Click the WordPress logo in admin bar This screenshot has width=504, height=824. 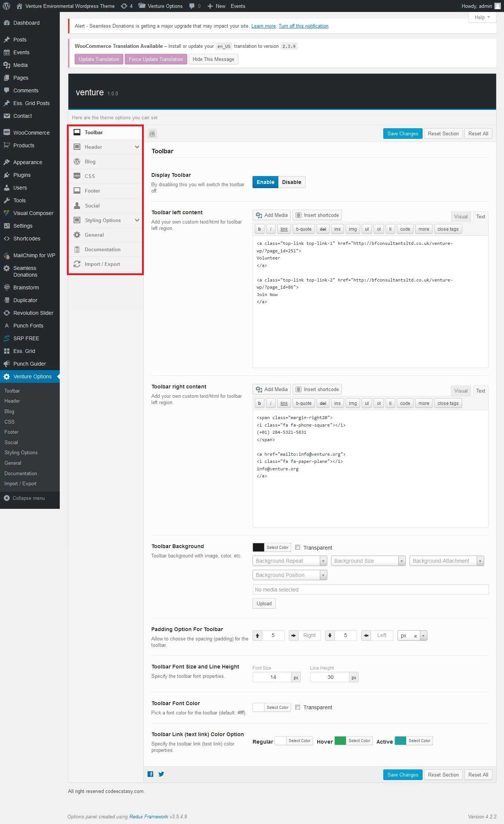6,6
